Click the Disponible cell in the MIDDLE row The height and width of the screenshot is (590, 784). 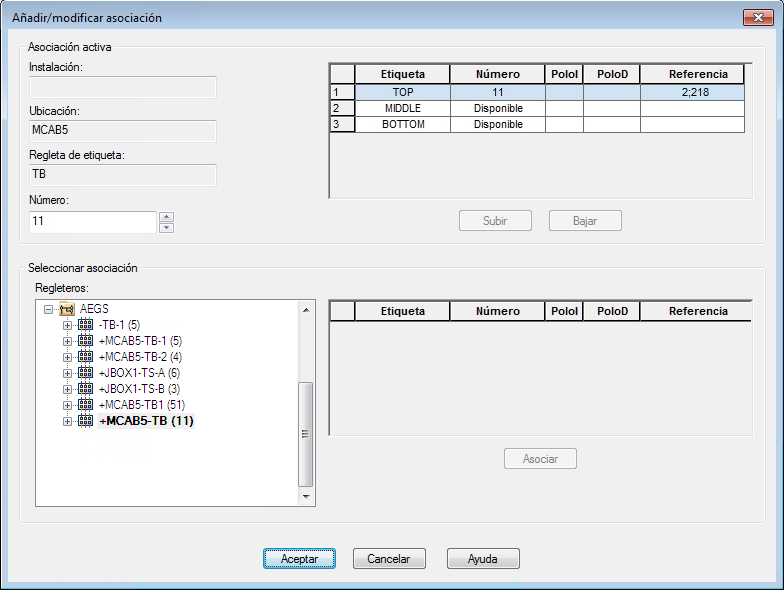(x=498, y=108)
